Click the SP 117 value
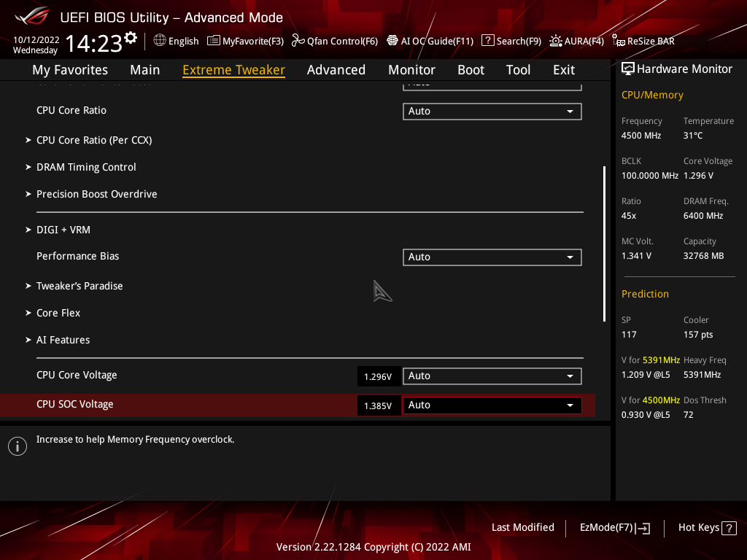 click(629, 335)
